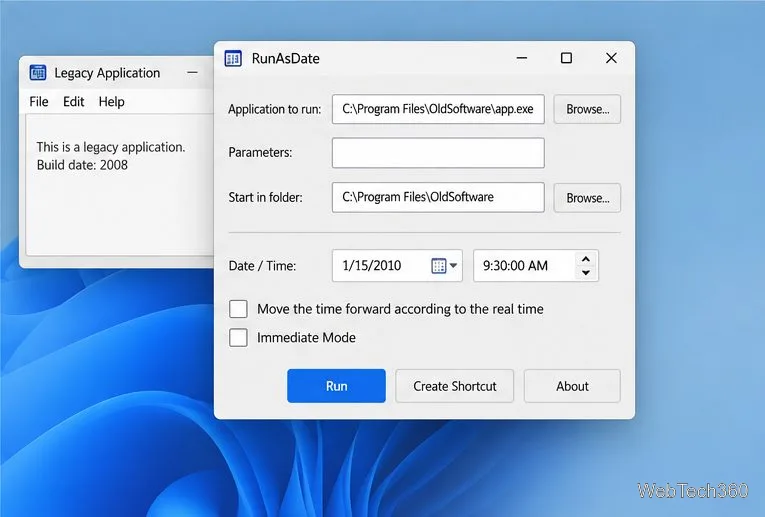The image size is (765, 517).
Task: Maximize the RunAsDate window
Action: pos(566,58)
